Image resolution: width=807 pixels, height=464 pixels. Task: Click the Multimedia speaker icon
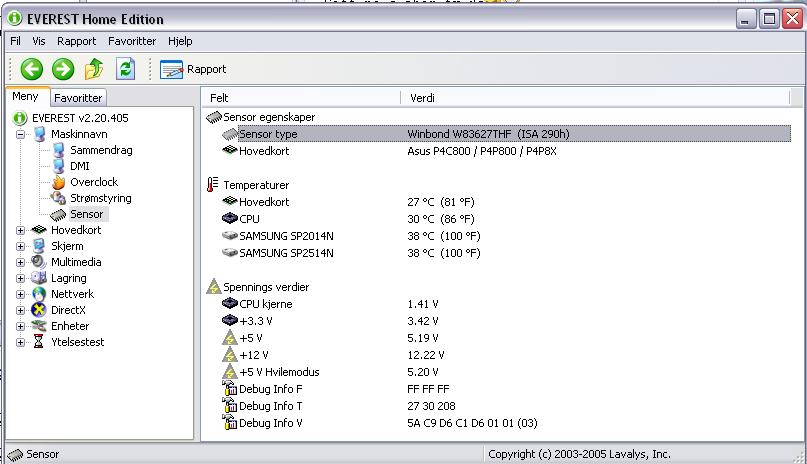click(x=39, y=262)
